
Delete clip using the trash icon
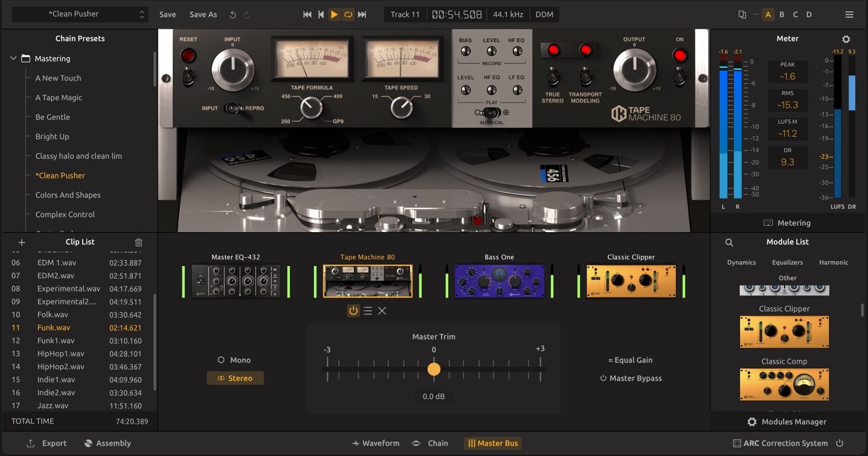coord(138,243)
